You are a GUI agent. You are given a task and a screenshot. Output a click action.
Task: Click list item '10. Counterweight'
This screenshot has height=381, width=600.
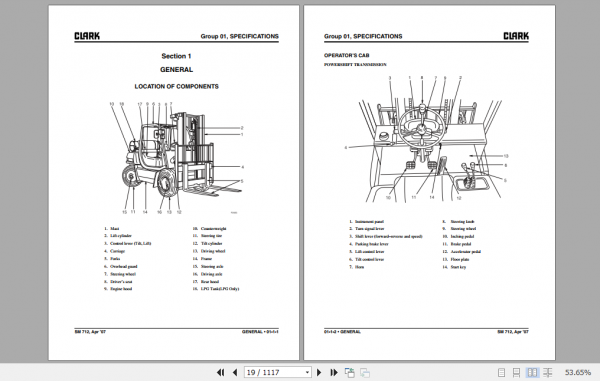click(x=209, y=229)
